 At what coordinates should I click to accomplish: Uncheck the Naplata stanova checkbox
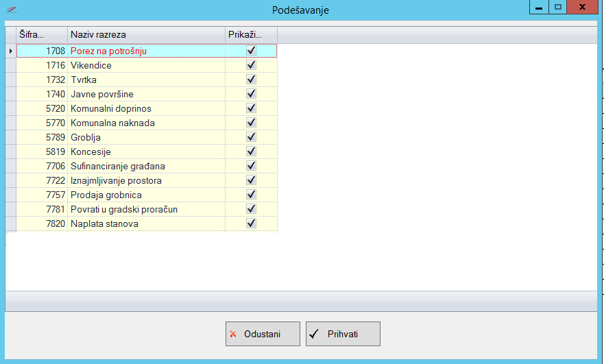(251, 223)
